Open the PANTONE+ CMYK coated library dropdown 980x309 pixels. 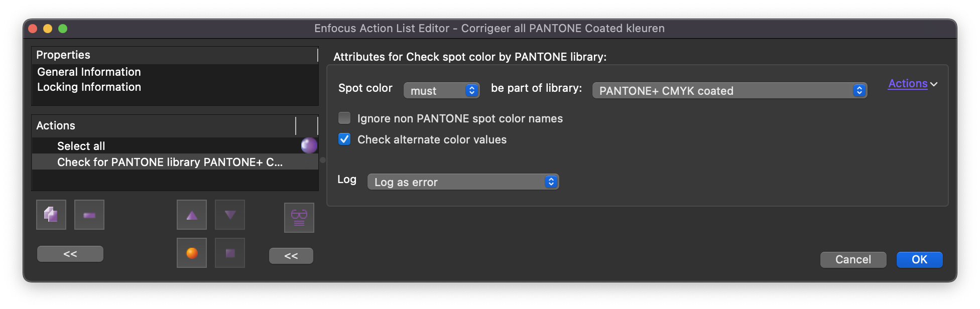[x=730, y=90]
